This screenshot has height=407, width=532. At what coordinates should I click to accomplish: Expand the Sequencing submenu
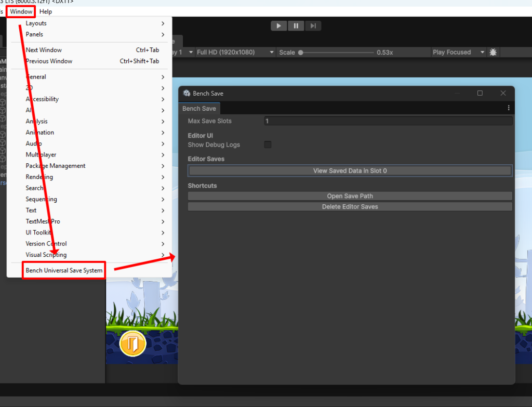pos(89,200)
